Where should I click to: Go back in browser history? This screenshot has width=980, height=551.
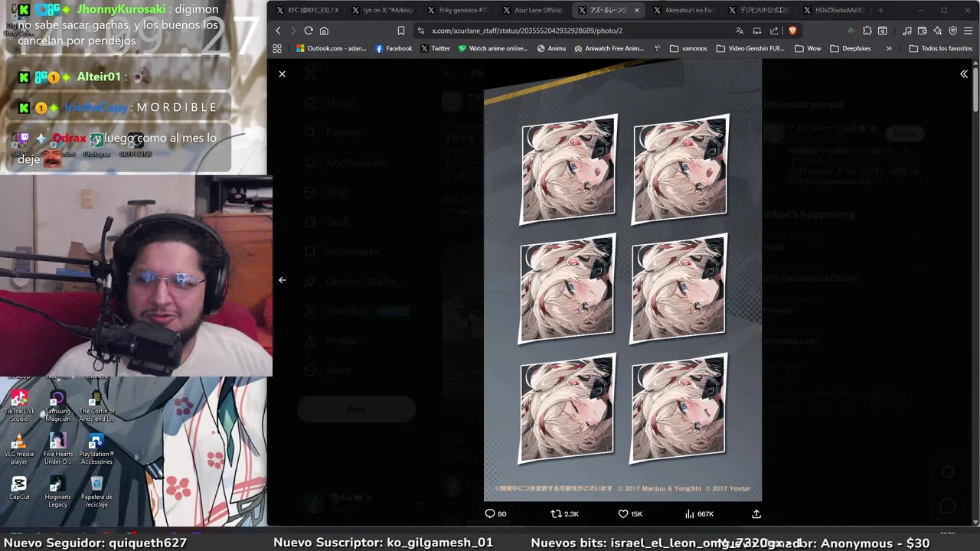[x=278, y=31]
